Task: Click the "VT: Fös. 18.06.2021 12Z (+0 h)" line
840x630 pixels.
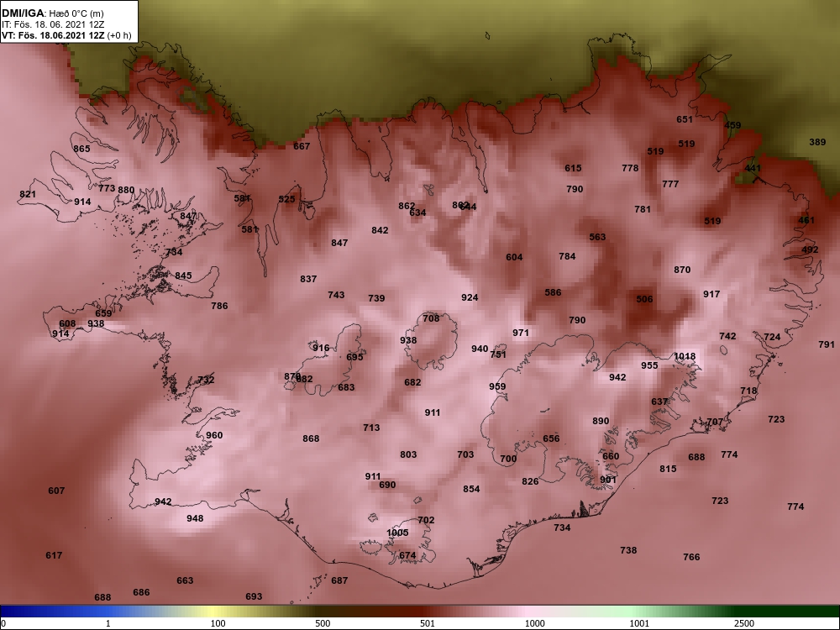Action: [66, 35]
